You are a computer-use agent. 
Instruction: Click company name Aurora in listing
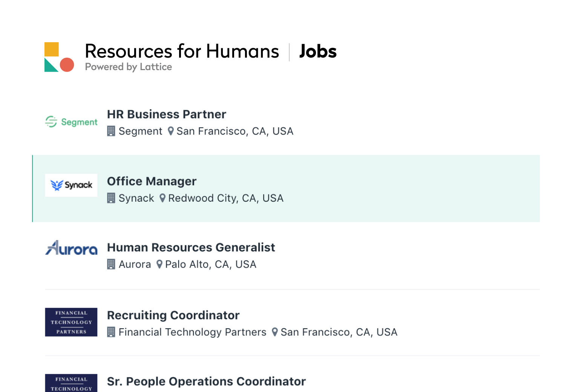pyautogui.click(x=135, y=264)
